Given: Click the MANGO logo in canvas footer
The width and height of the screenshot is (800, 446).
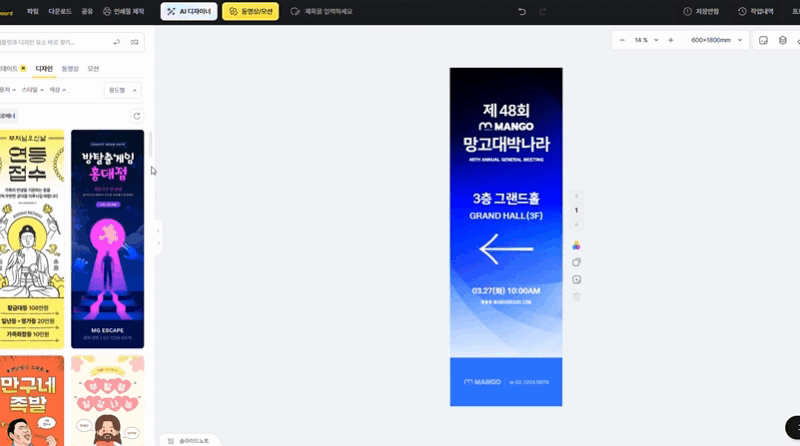Looking at the screenshot, I should click(x=482, y=382).
